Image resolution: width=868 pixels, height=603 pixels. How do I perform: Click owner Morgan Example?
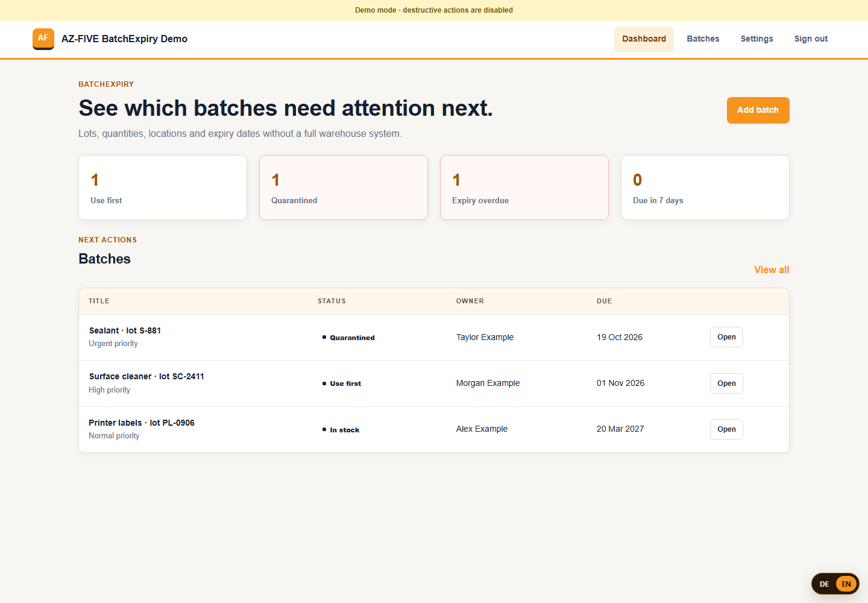click(488, 383)
